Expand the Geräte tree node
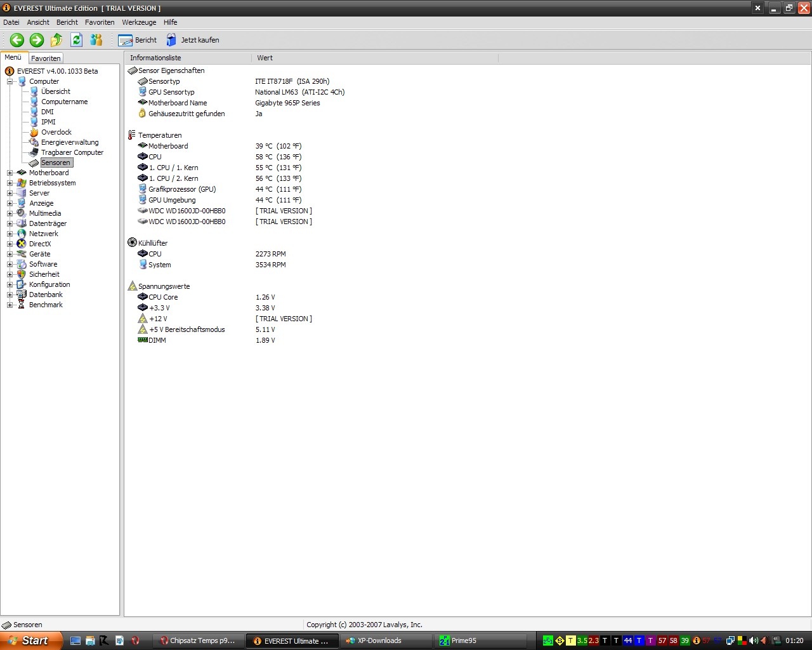Viewport: 812px width, 650px height. click(10, 254)
